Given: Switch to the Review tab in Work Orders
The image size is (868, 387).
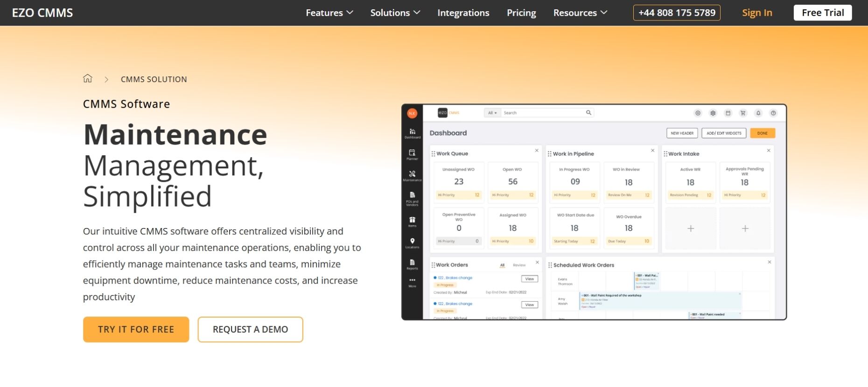Looking at the screenshot, I should (x=519, y=265).
